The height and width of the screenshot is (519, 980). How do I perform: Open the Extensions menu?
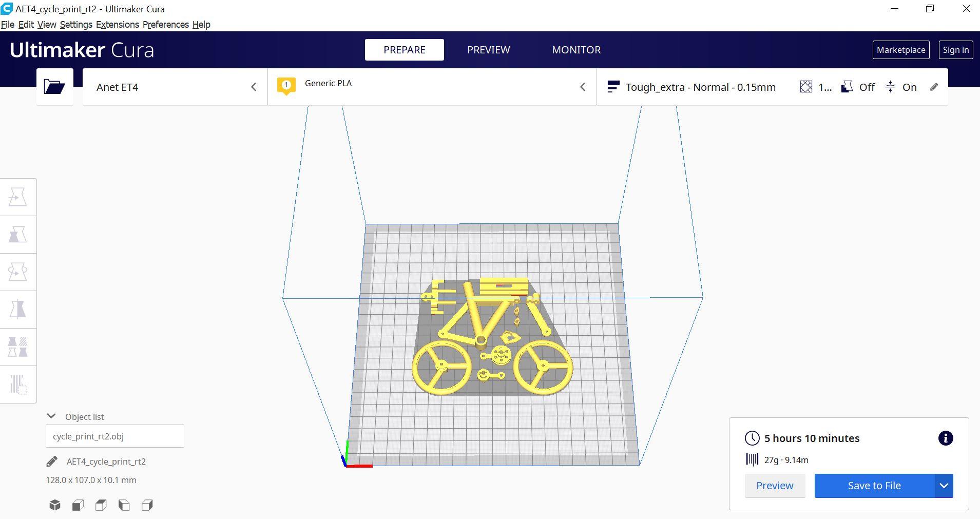(x=118, y=25)
